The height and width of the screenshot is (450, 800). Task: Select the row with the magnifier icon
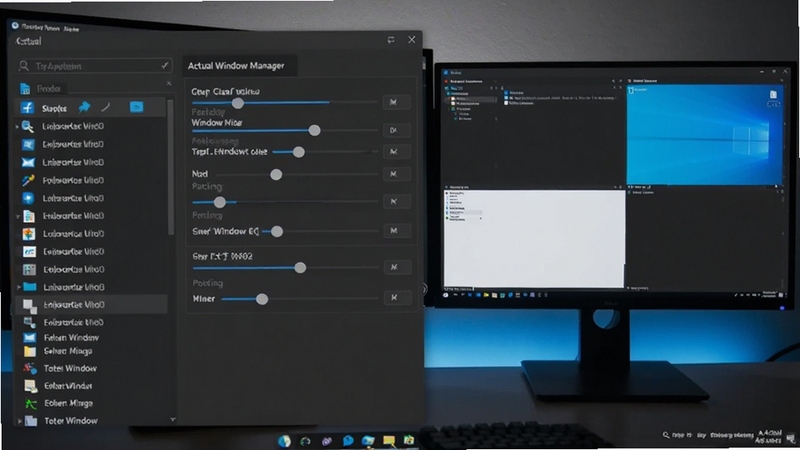[x=91, y=126]
